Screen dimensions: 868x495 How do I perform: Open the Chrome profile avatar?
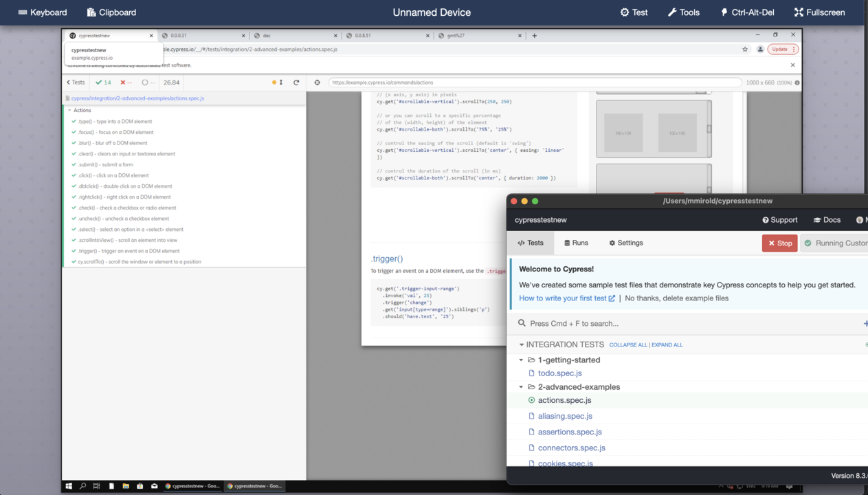click(x=760, y=49)
